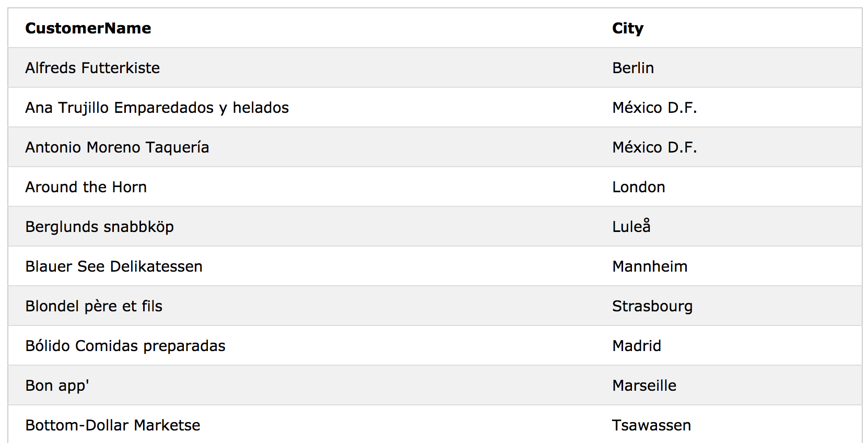Select Blauer See Delikatessen cell
Viewport: 868px width, 443px height.
(x=114, y=266)
